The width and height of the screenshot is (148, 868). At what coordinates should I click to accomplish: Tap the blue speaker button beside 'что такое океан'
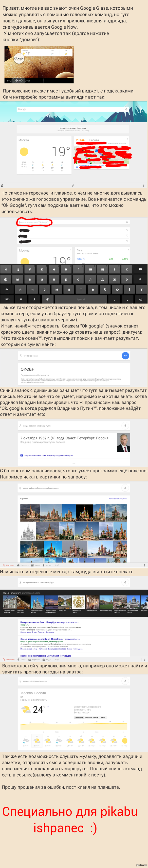tap(125, 356)
